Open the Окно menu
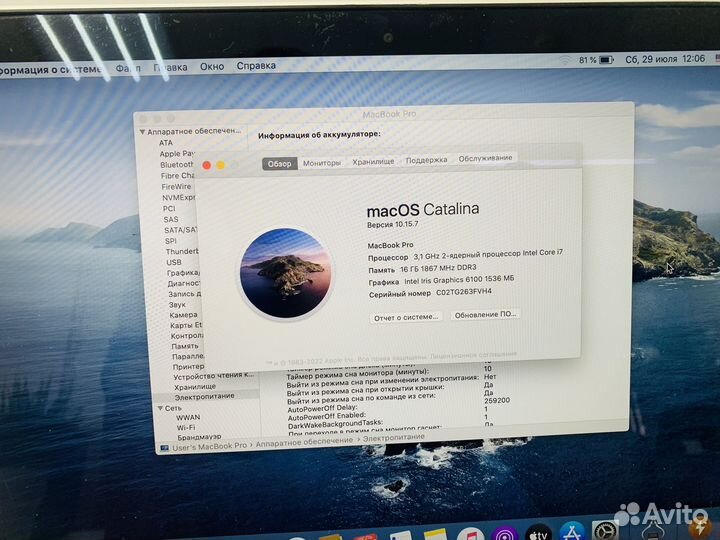Viewport: 720px width, 540px height. point(212,67)
